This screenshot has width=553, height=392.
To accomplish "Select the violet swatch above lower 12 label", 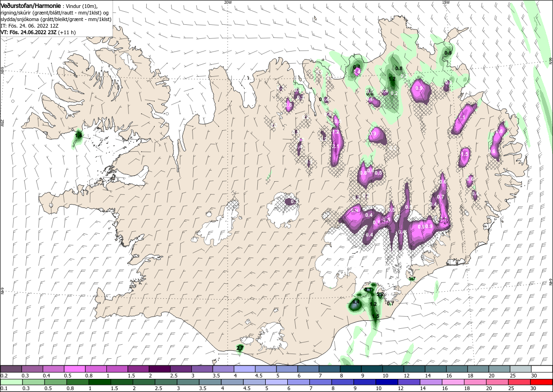I will 409,383.
